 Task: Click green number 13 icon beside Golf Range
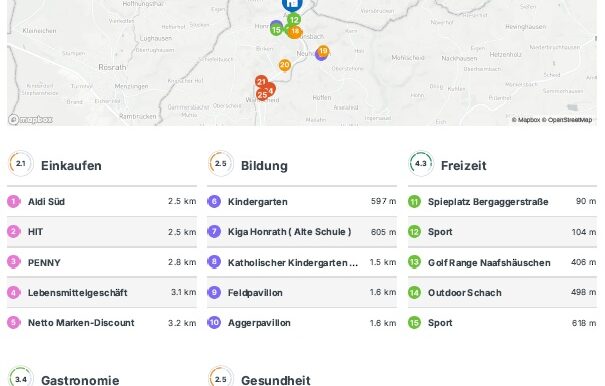point(414,262)
